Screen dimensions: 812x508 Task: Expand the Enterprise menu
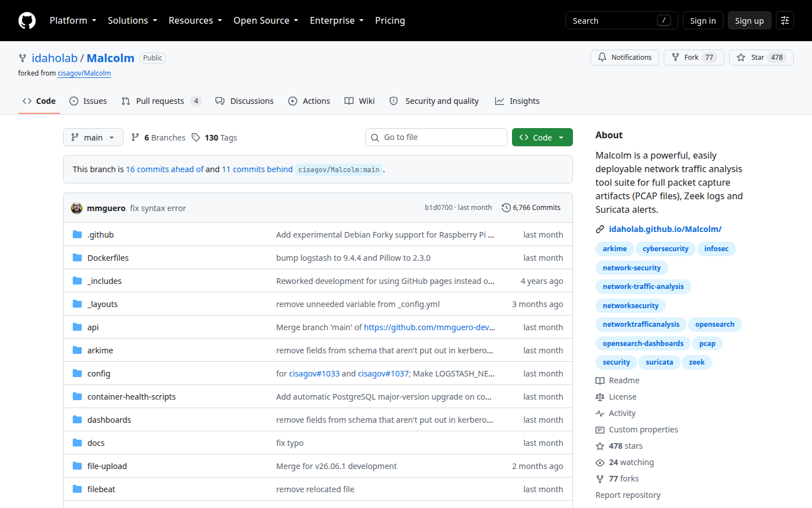click(337, 20)
